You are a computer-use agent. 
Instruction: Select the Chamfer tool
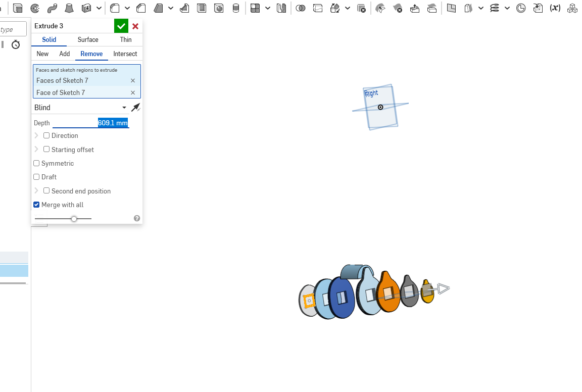[141, 8]
